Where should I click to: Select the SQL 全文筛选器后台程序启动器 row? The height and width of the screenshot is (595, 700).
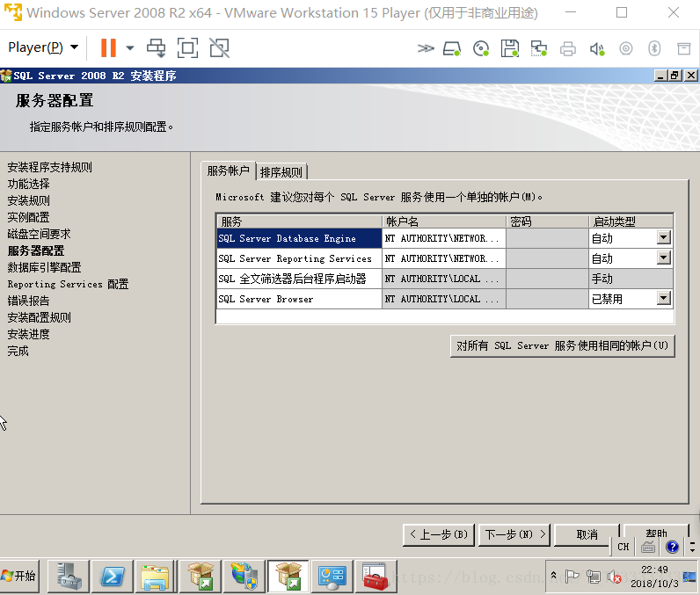pos(299,279)
